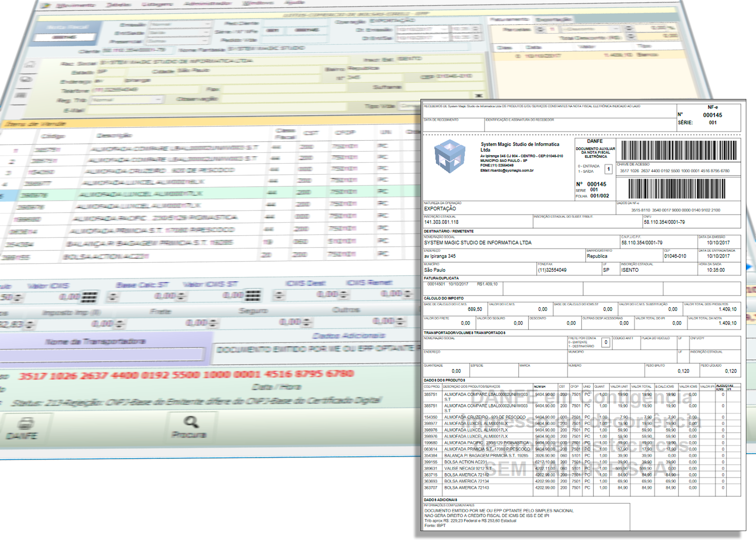Screen dimensions: 756x540
Task: Click BOLSA AMERICA 72143 row in DANFE
Action: 582,487
